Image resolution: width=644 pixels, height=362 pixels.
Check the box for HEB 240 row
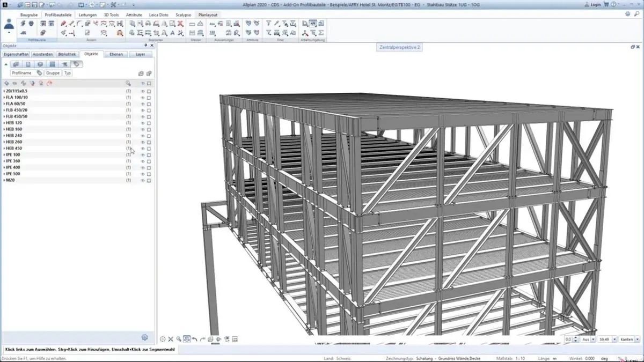(x=149, y=136)
